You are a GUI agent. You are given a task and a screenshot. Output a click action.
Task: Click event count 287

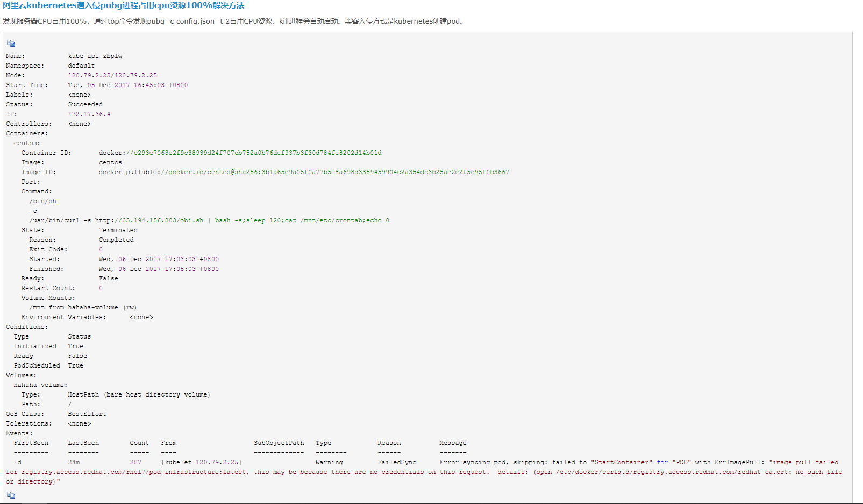(x=135, y=462)
